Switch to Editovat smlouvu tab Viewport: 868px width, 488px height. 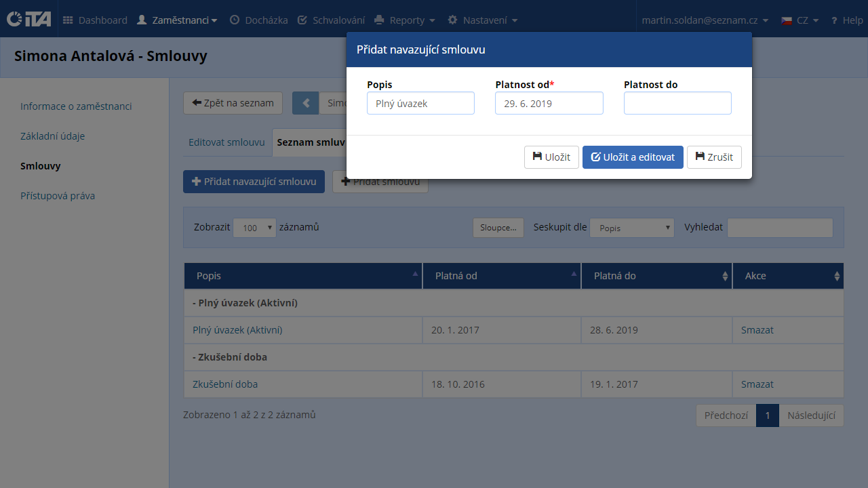pos(226,142)
